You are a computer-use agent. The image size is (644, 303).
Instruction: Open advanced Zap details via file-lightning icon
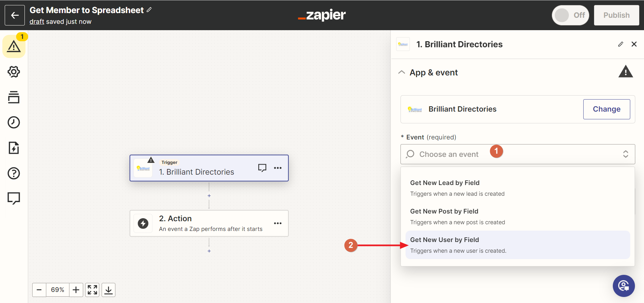click(14, 148)
